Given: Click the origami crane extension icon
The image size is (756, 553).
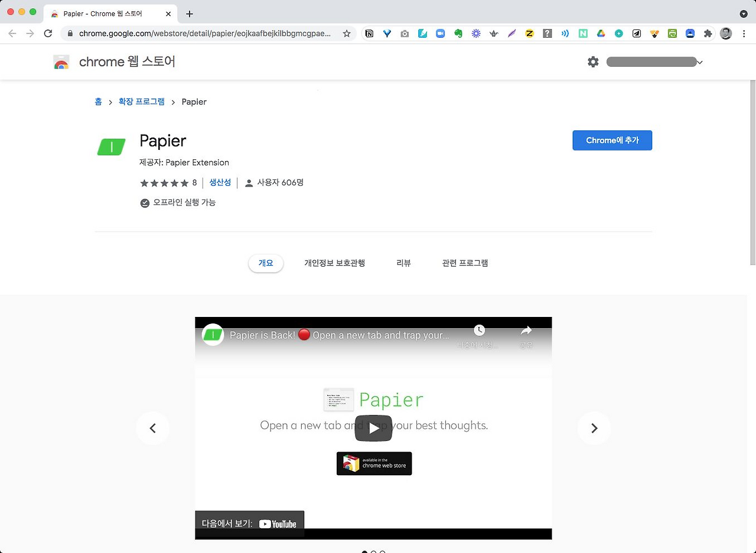Looking at the screenshot, I should tap(494, 34).
